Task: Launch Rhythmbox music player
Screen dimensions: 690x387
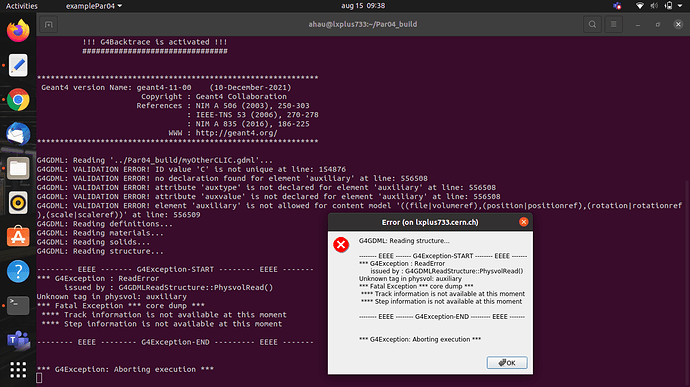Action: (18, 203)
